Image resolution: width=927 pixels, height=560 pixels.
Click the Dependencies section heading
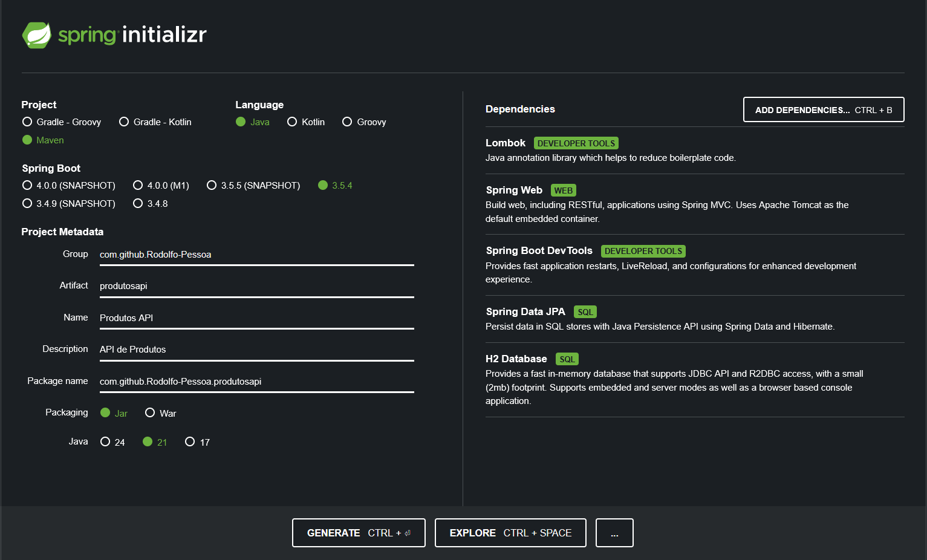click(x=520, y=109)
